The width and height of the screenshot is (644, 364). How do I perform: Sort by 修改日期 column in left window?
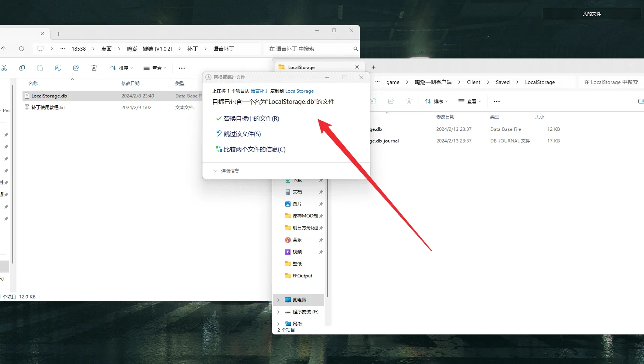pyautogui.click(x=130, y=83)
